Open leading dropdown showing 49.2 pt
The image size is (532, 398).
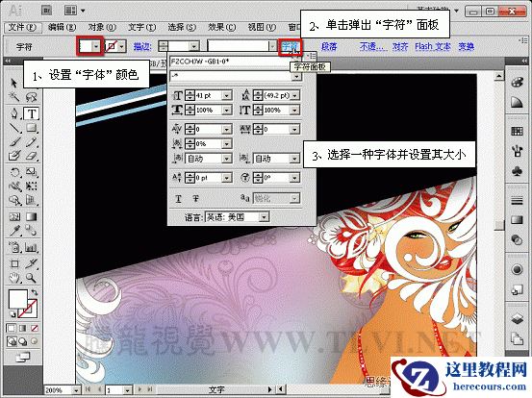(294, 96)
